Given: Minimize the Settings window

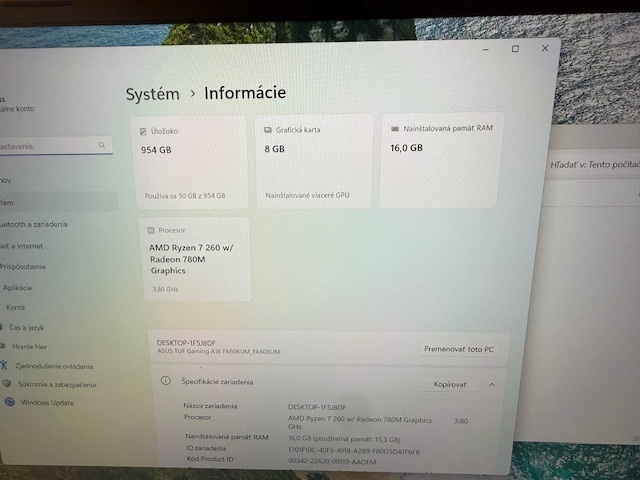Looking at the screenshot, I should [x=486, y=49].
